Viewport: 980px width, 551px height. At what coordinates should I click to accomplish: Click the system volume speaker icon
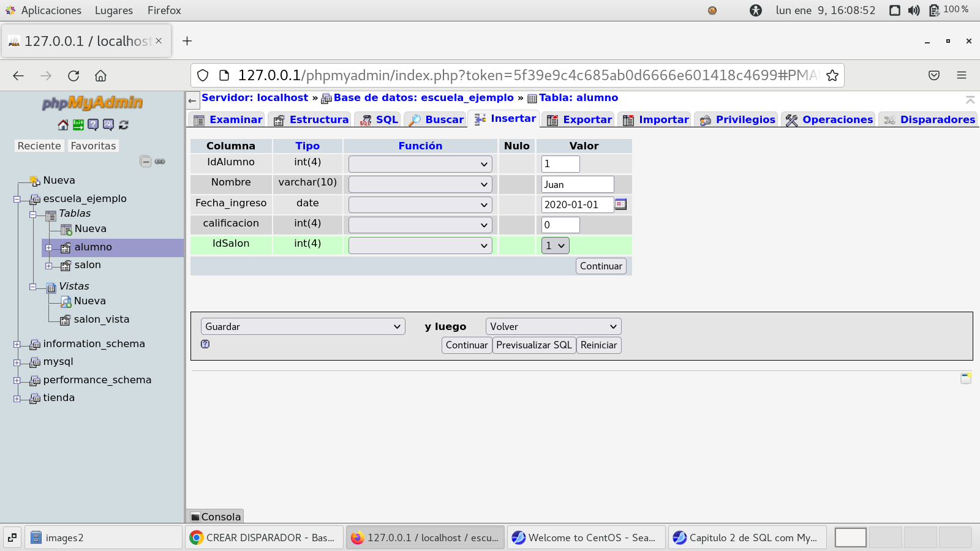(914, 10)
